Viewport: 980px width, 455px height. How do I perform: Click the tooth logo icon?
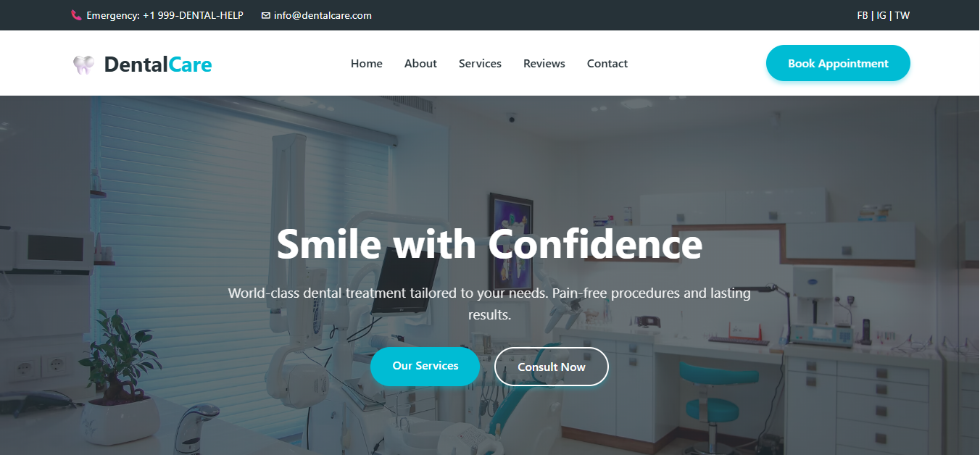pyautogui.click(x=84, y=64)
